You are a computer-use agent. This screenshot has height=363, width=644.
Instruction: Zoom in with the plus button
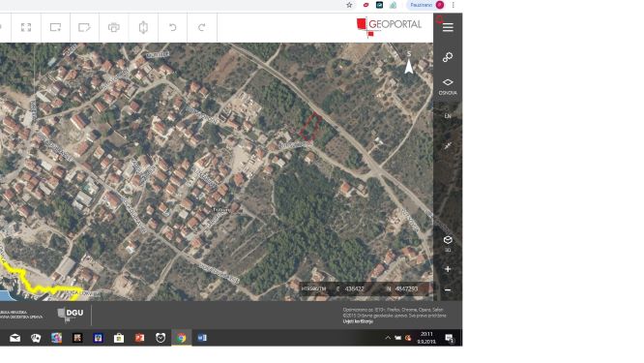[448, 269]
